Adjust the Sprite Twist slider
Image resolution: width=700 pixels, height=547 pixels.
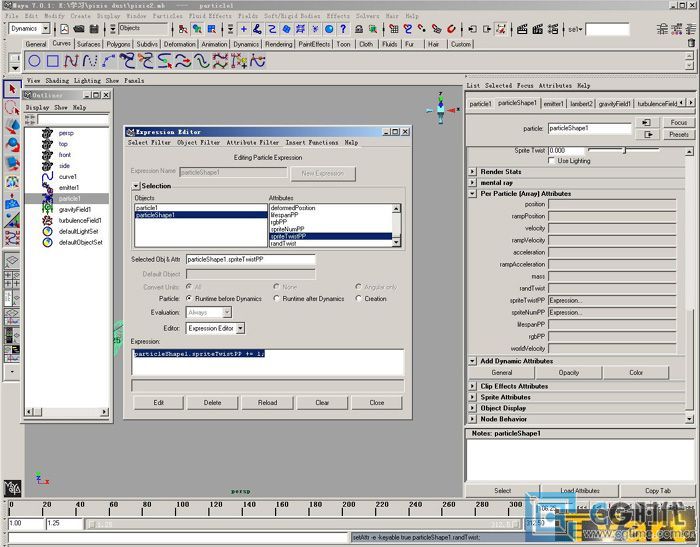(x=623, y=150)
